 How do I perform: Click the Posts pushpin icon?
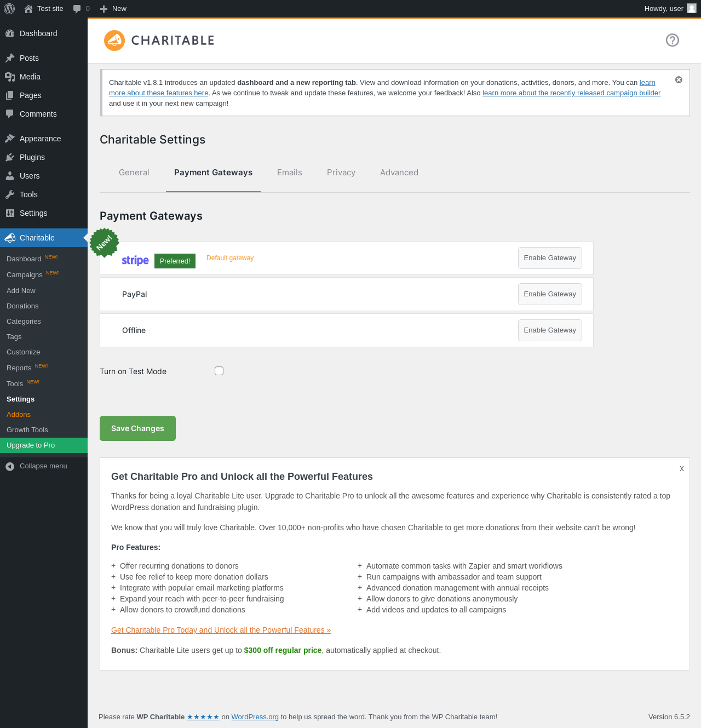click(x=10, y=58)
